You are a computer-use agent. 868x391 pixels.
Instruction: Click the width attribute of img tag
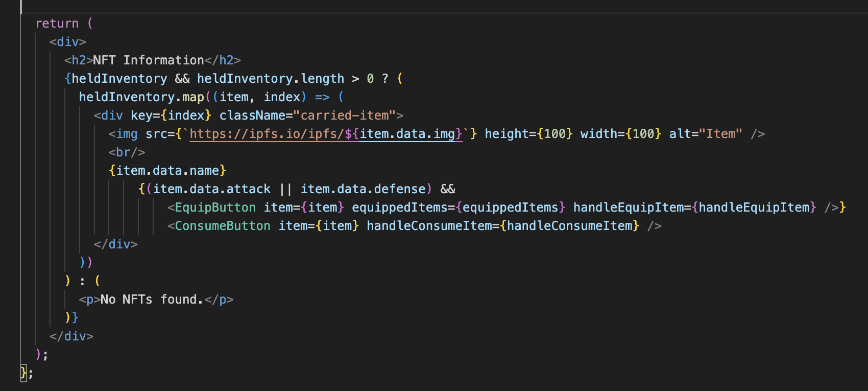click(x=598, y=134)
